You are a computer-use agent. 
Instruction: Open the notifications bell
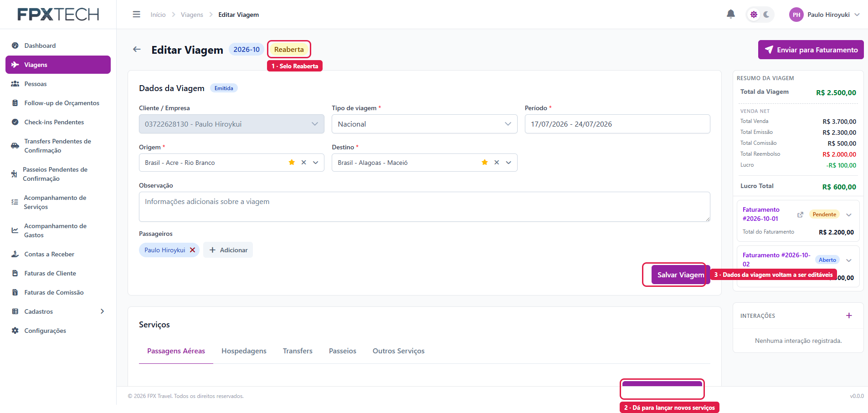730,14
